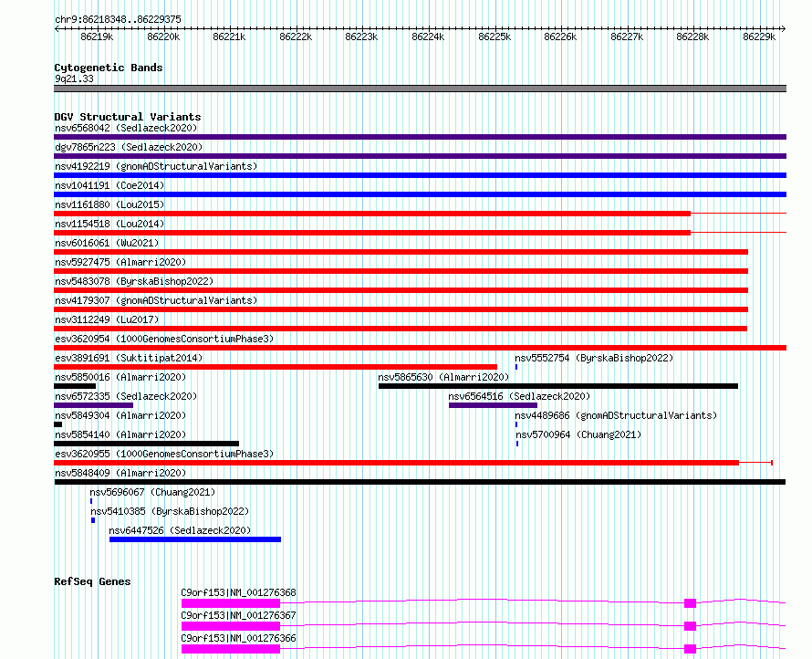812x659 pixels.
Task: Click the short black nsv5849304 variant bar
Action: (x=58, y=424)
